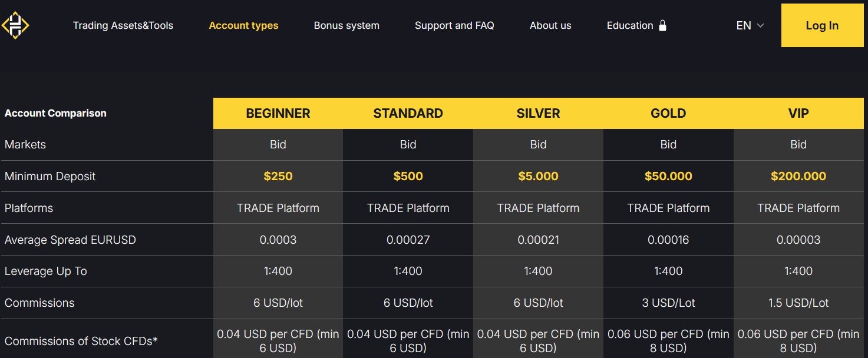Choose the SILVER account header

[x=538, y=113]
